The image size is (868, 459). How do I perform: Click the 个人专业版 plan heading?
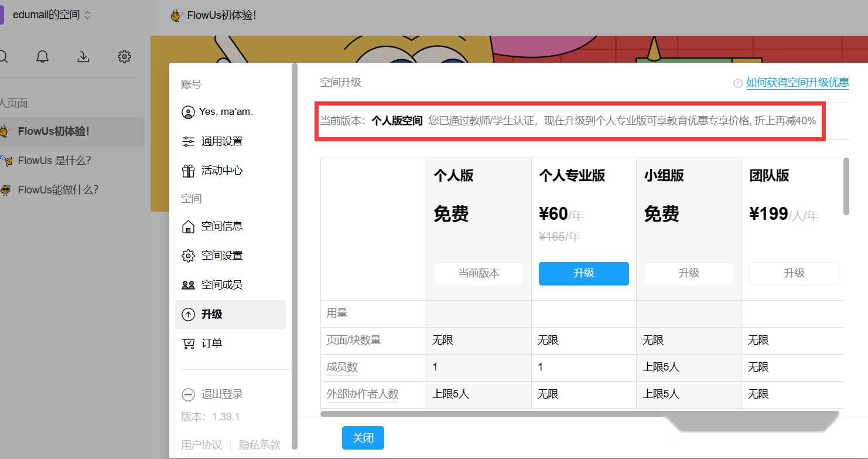(x=572, y=175)
